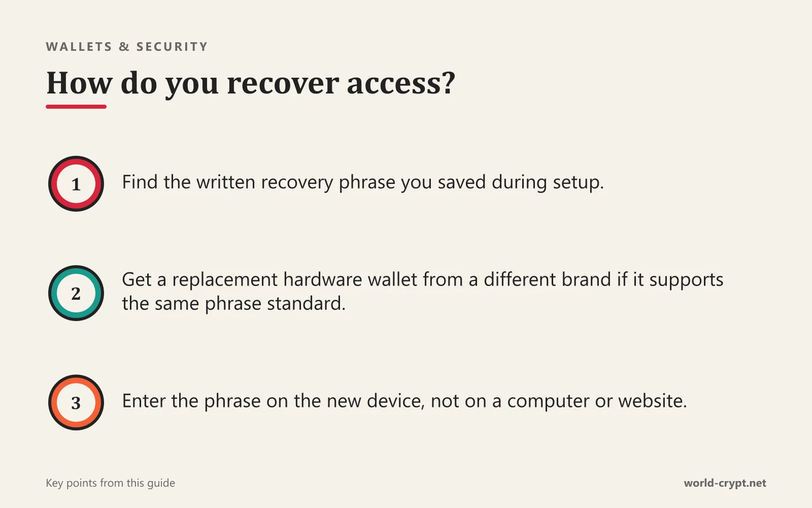Click 'the same phrase standard.' line
This screenshot has width=812, height=508.
233,304
